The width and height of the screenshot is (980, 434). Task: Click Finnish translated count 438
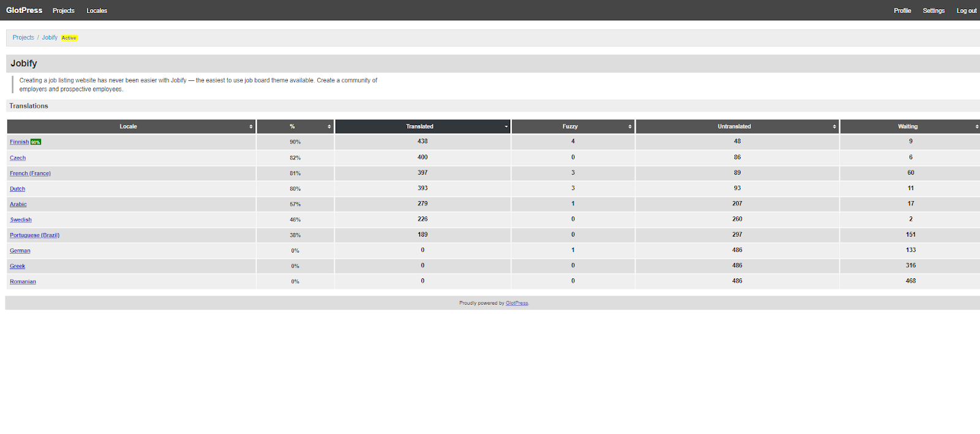click(423, 141)
